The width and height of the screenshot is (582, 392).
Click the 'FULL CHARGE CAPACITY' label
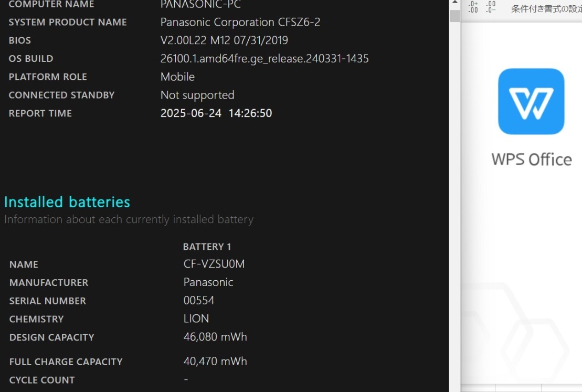66,362
